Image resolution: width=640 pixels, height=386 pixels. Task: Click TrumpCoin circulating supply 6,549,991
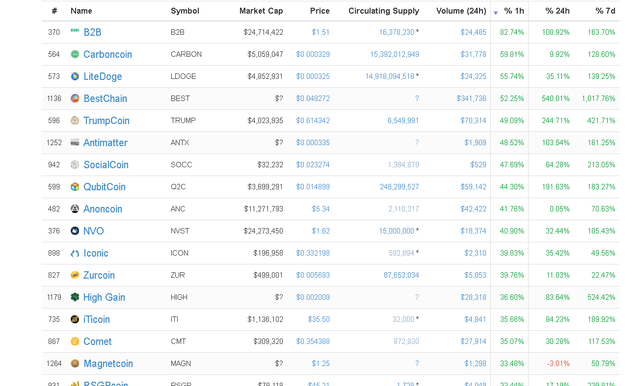pos(403,120)
